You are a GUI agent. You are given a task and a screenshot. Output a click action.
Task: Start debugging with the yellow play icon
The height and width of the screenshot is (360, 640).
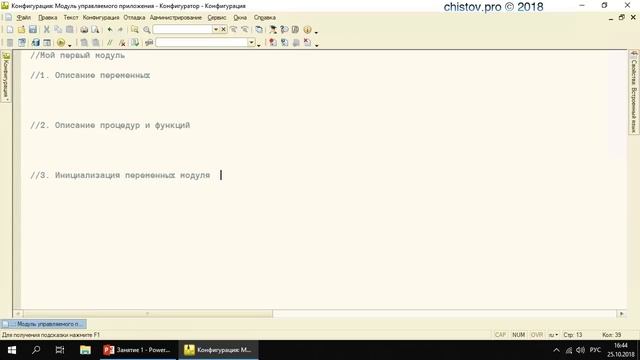coord(61,42)
